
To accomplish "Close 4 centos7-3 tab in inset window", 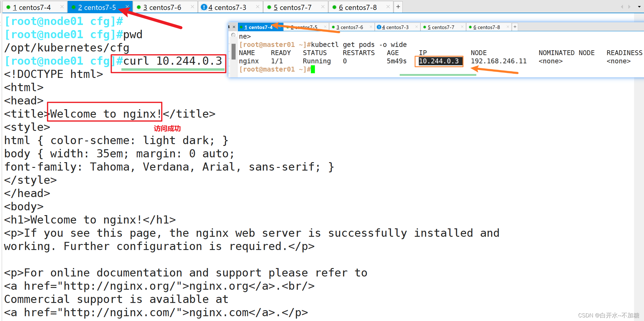I will [x=417, y=27].
